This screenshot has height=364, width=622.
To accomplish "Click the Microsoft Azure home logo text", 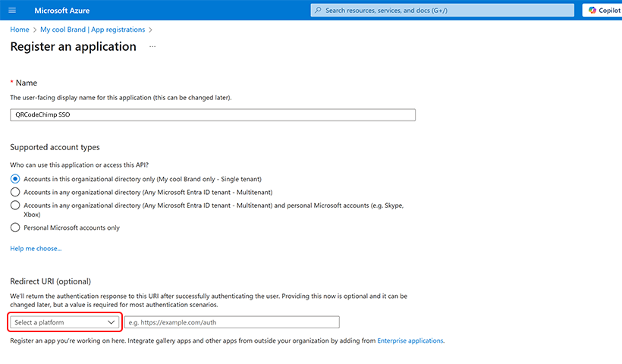I will click(x=62, y=11).
